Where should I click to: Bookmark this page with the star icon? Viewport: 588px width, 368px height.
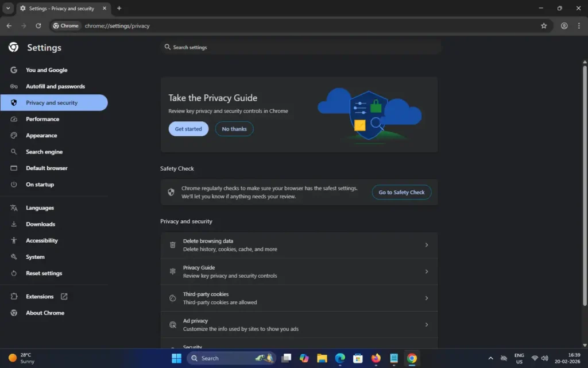544,26
